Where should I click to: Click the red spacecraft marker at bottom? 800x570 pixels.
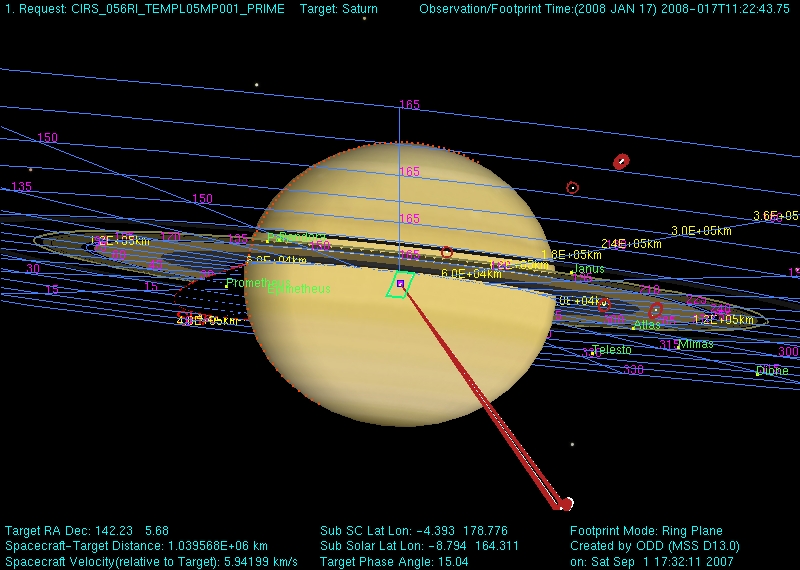coord(565,504)
